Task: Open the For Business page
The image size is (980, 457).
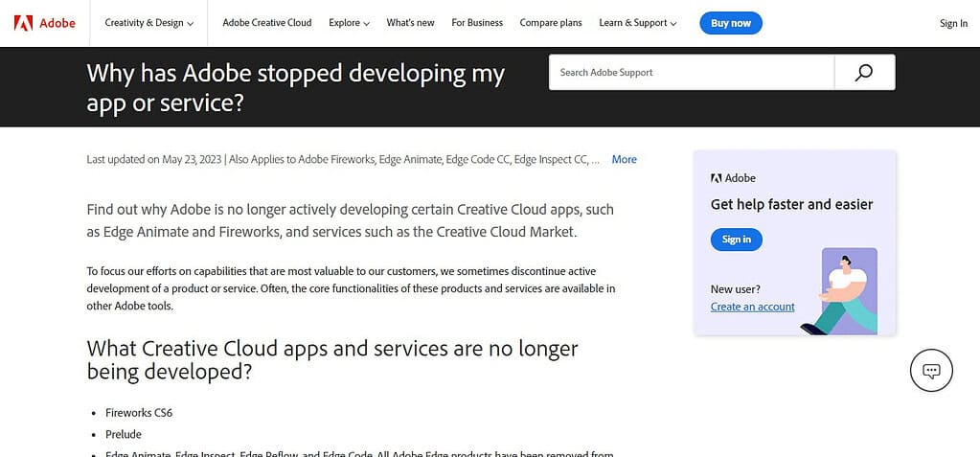Action: 477,23
